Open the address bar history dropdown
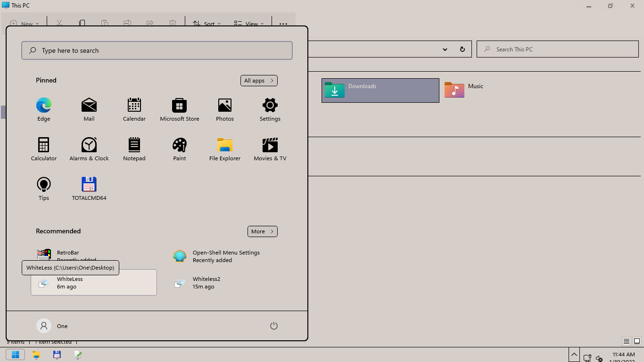 pyautogui.click(x=445, y=49)
